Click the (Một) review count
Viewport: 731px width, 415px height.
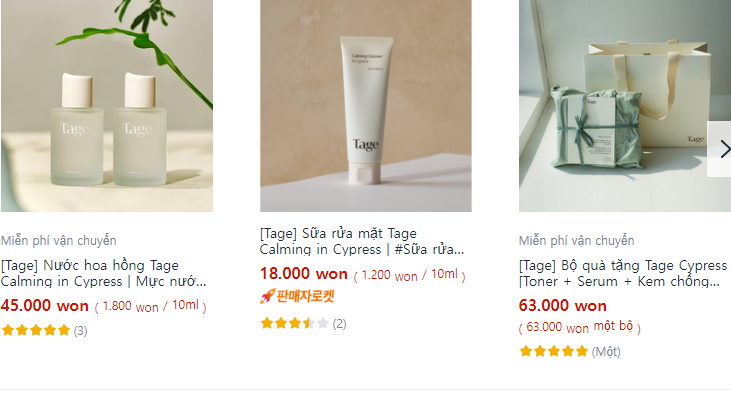pos(606,352)
